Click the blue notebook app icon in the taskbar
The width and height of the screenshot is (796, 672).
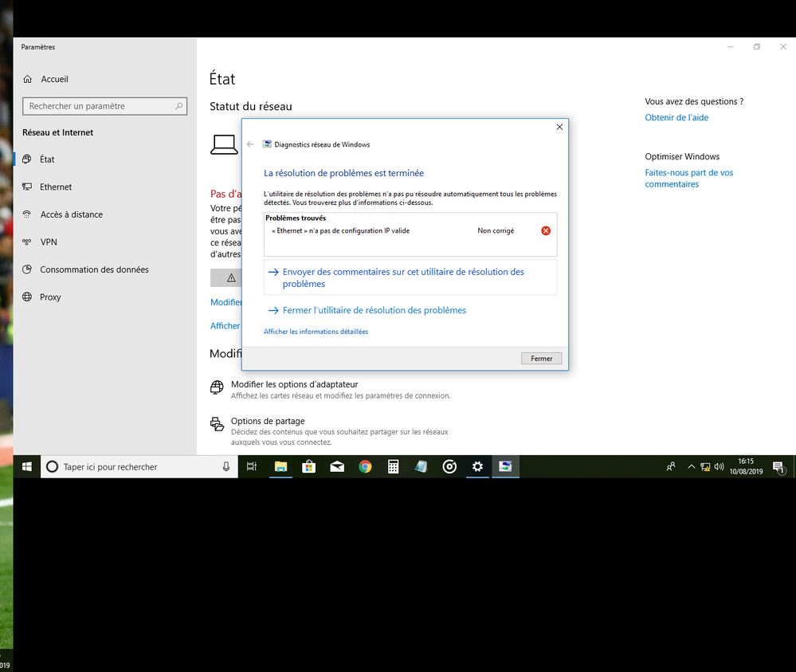point(421,467)
